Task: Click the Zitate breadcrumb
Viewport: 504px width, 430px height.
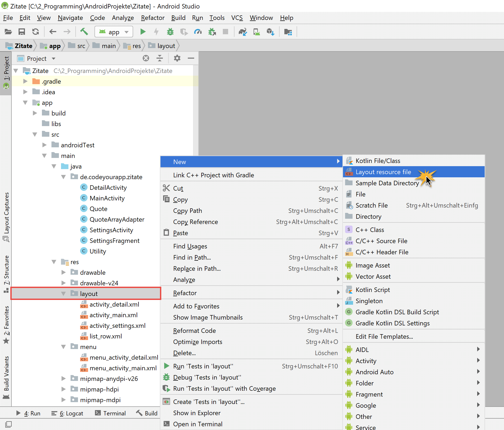Action: coord(19,46)
